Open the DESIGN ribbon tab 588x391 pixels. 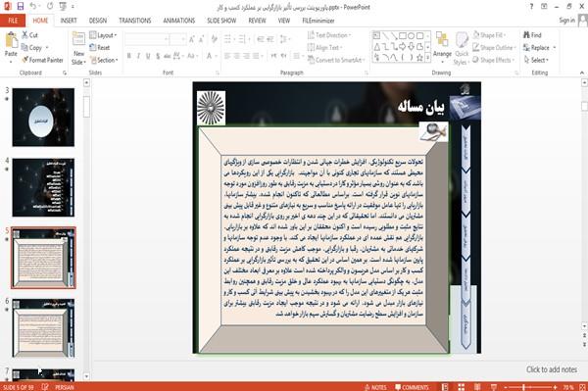pyautogui.click(x=97, y=21)
